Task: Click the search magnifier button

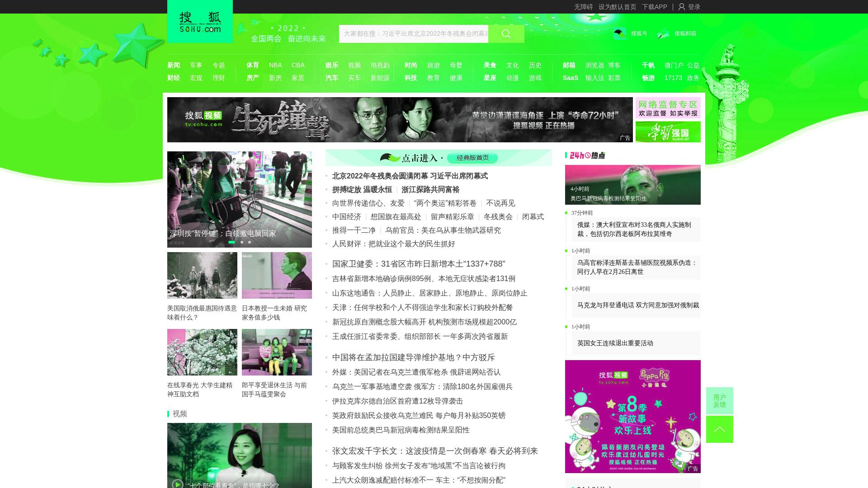Action: click(x=506, y=34)
